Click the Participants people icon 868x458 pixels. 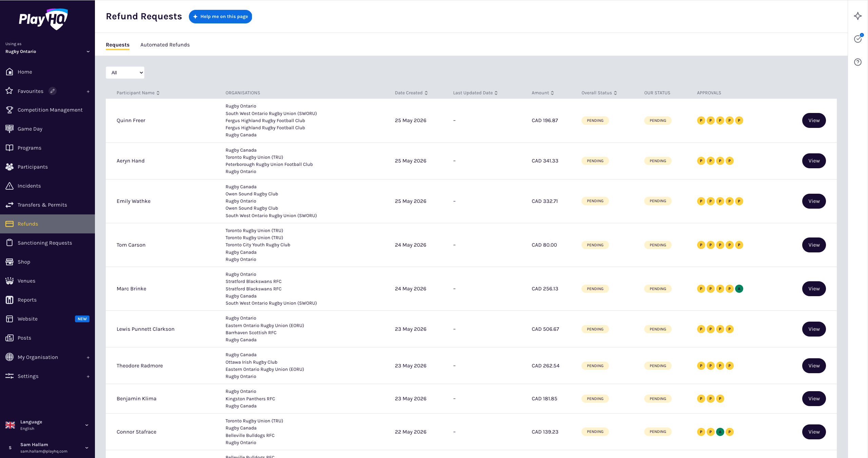pyautogui.click(x=9, y=167)
